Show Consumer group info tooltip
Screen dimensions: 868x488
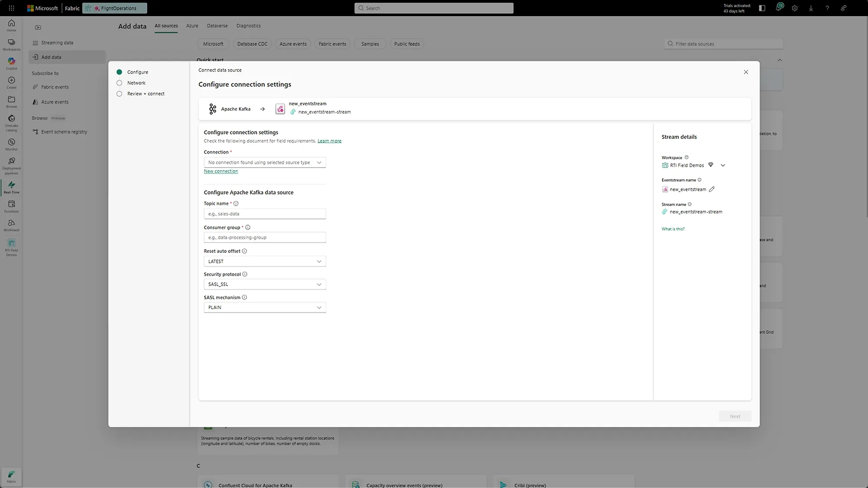point(247,227)
